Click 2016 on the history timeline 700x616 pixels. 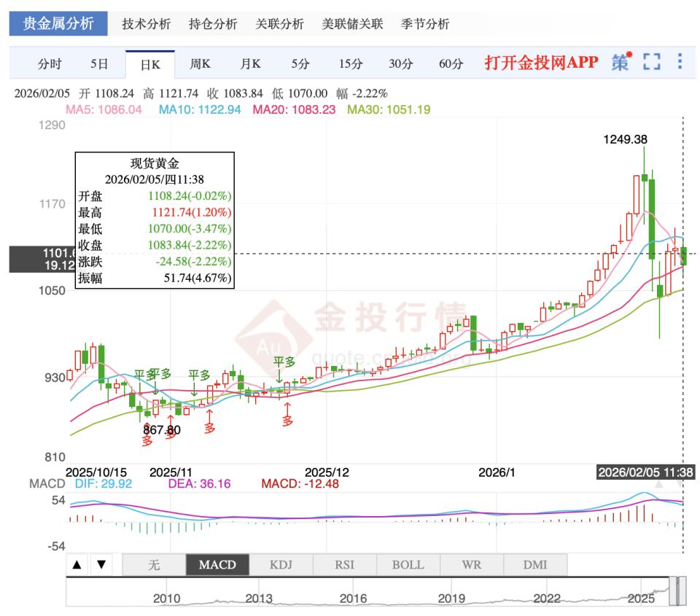coord(353,599)
